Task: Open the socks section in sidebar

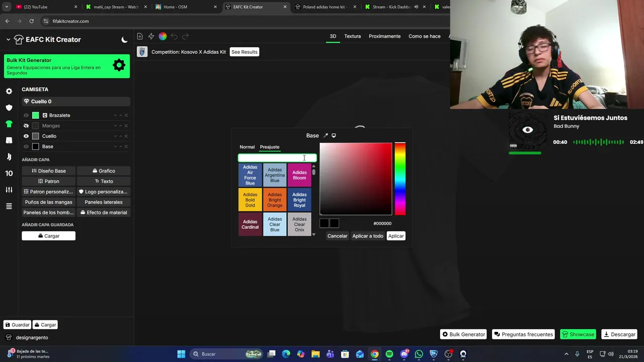Action: click(x=9, y=157)
